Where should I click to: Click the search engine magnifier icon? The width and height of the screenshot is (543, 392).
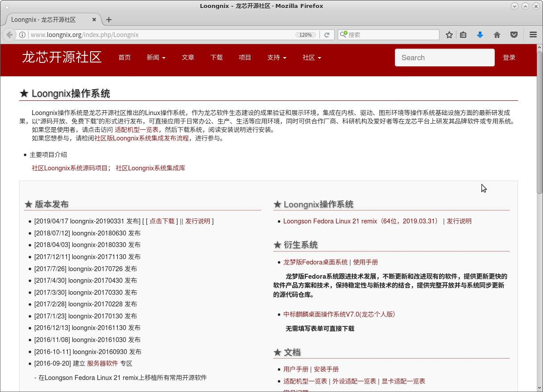[344, 34]
